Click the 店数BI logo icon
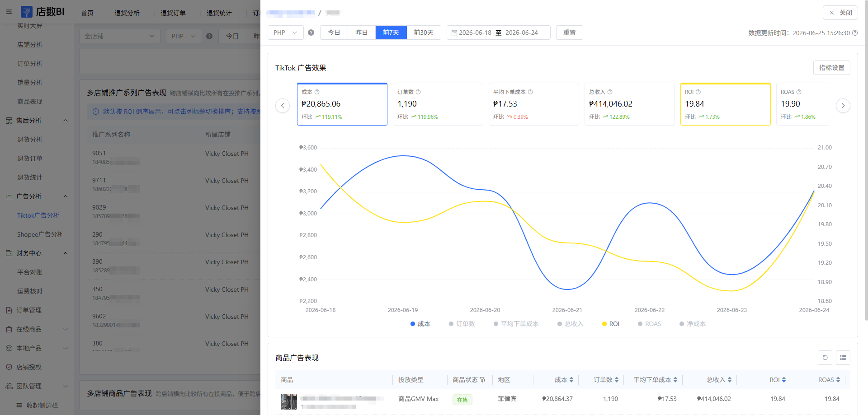Screen dimensions: 868x415 click(x=27, y=12)
